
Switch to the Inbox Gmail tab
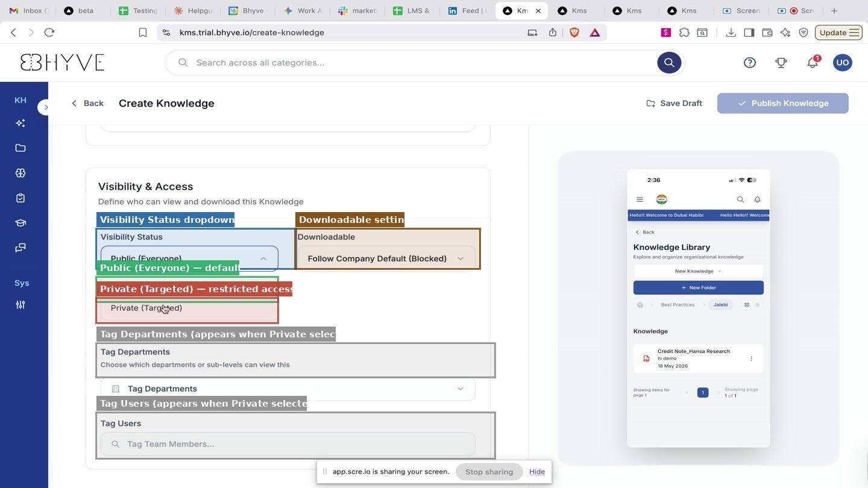pos(28,10)
